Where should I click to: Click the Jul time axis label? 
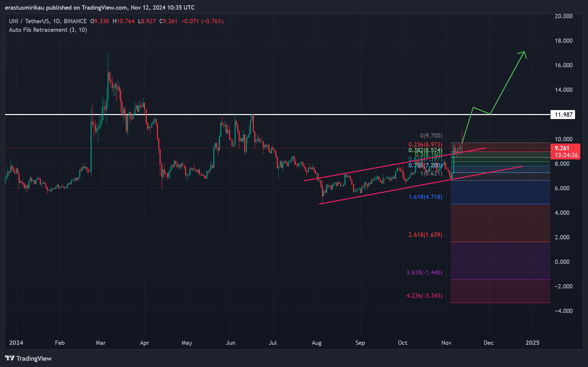pyautogui.click(x=273, y=343)
